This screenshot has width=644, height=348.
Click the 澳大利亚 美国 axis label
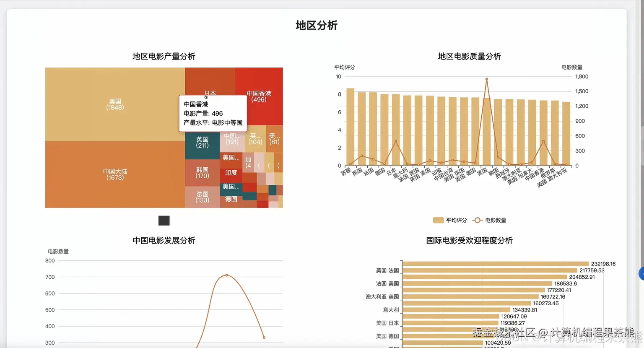click(382, 297)
